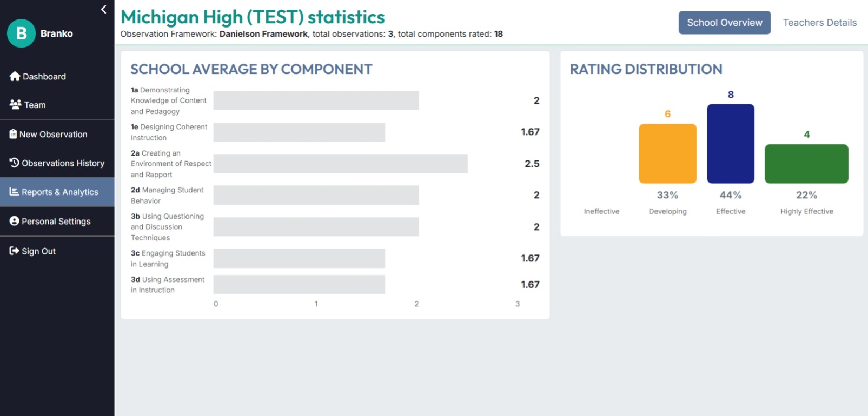Screen dimensions: 868x416
Task: Click the 2a Creating an Environment label
Action: pyautogui.click(x=171, y=164)
